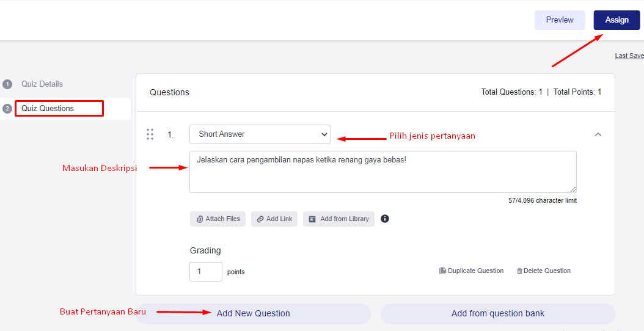Choose Add from question bank

tap(497, 313)
